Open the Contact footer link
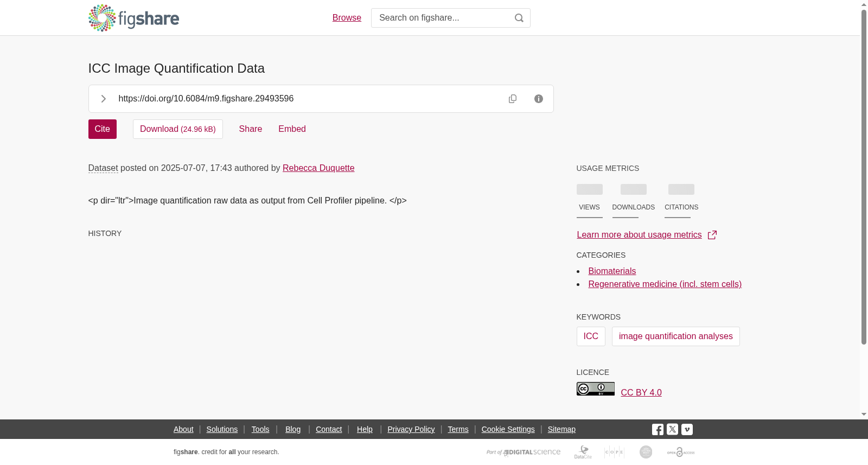The width and height of the screenshot is (868, 465). coord(329,429)
